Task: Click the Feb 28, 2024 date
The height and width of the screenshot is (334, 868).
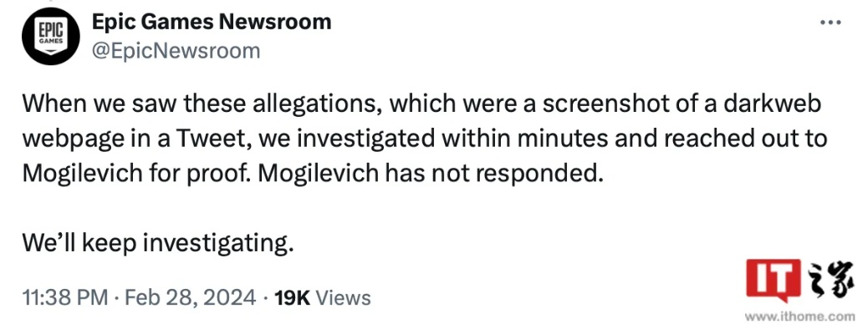Action: pyautogui.click(x=190, y=297)
